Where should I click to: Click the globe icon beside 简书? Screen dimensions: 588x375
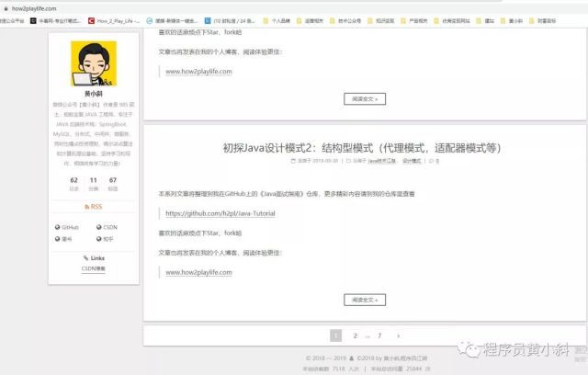tap(57, 238)
